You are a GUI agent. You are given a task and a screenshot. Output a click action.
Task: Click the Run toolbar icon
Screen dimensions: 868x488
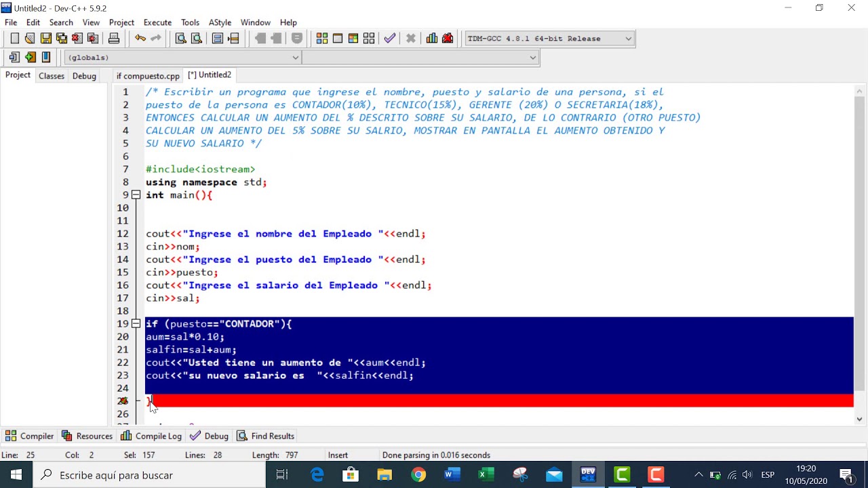[x=338, y=39]
